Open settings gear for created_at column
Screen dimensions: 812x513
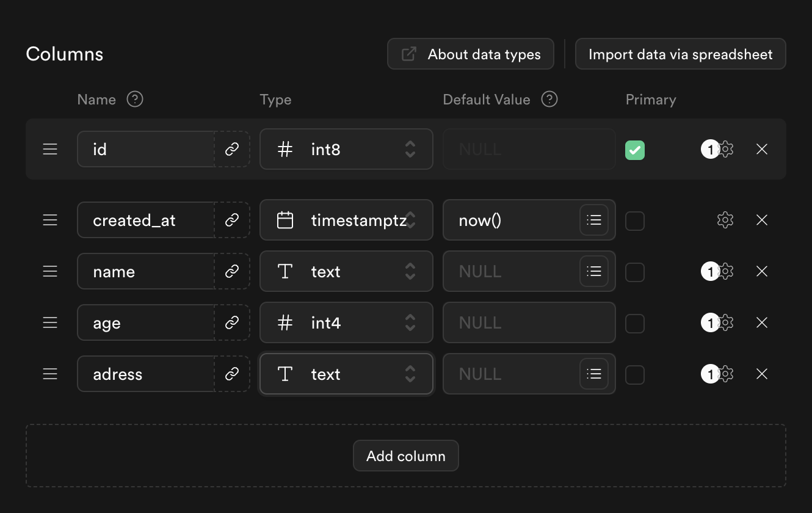tap(725, 220)
